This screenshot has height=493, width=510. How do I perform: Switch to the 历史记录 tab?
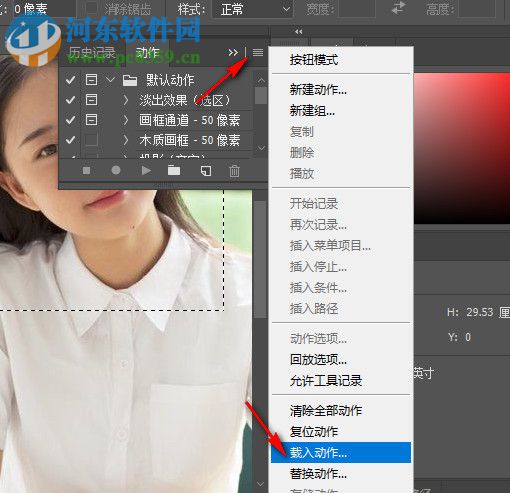pyautogui.click(x=92, y=53)
